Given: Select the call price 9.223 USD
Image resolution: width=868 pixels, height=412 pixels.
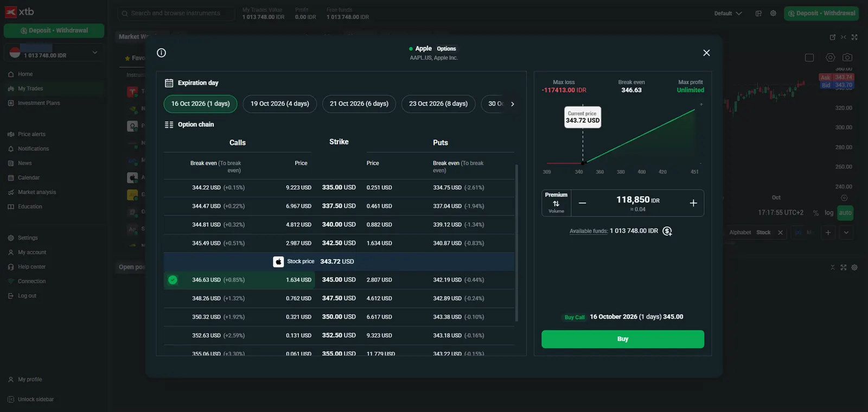Looking at the screenshot, I should [298, 188].
